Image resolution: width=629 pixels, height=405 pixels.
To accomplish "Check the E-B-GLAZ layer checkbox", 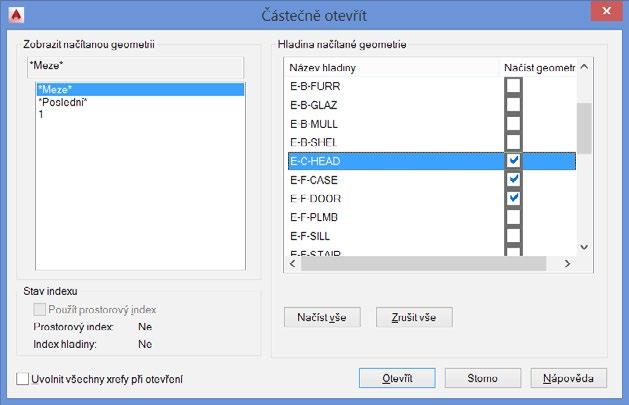I will 513,105.
